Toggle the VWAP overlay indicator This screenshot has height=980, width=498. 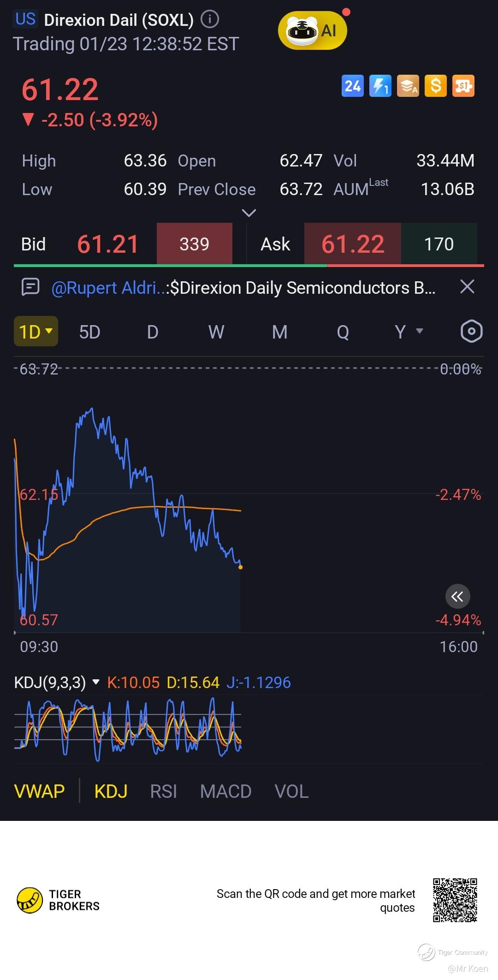click(40, 791)
